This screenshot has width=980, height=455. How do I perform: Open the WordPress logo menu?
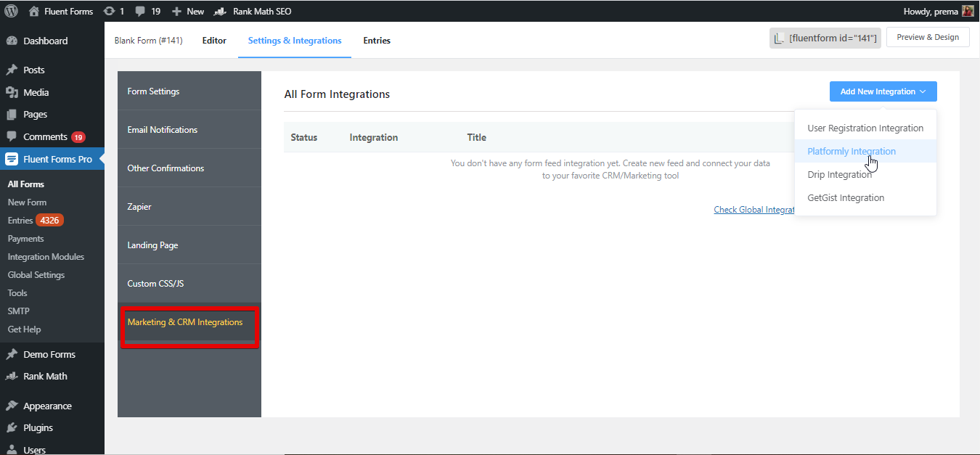pyautogui.click(x=11, y=11)
